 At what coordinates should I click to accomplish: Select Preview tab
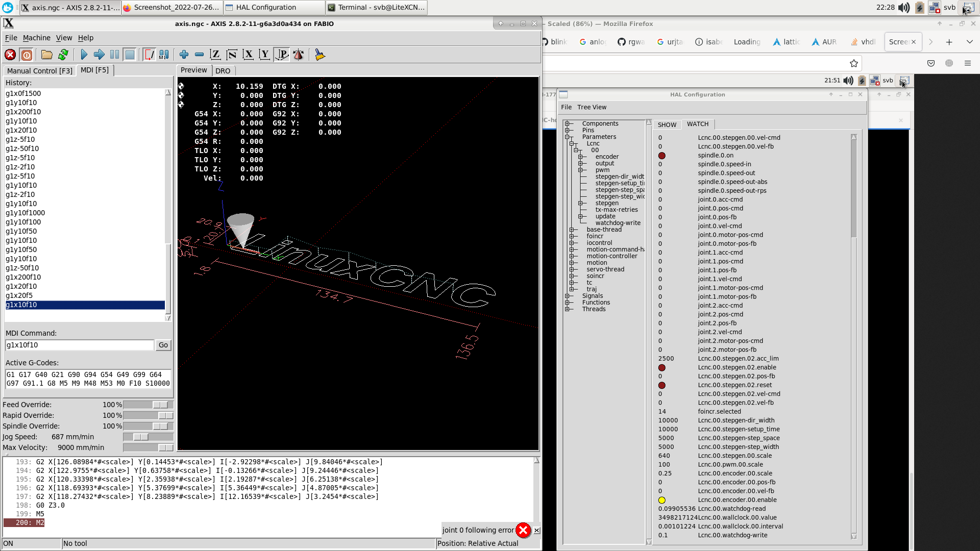pyautogui.click(x=194, y=70)
